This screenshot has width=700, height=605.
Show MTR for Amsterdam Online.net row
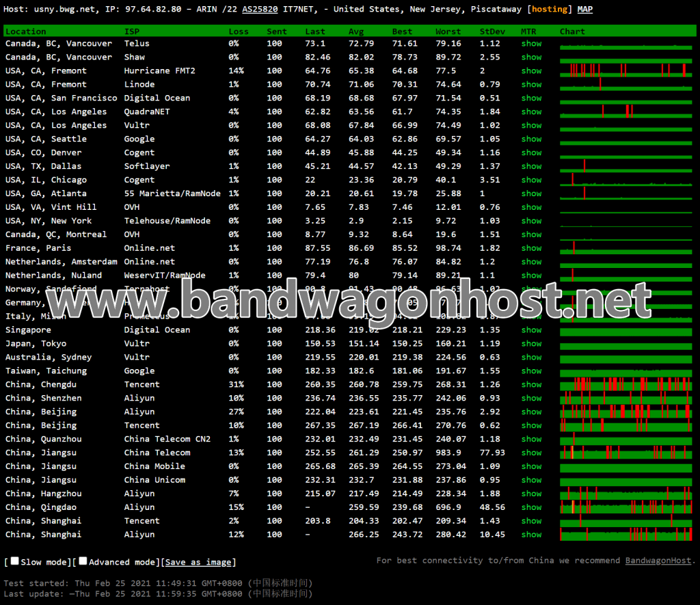click(x=531, y=262)
